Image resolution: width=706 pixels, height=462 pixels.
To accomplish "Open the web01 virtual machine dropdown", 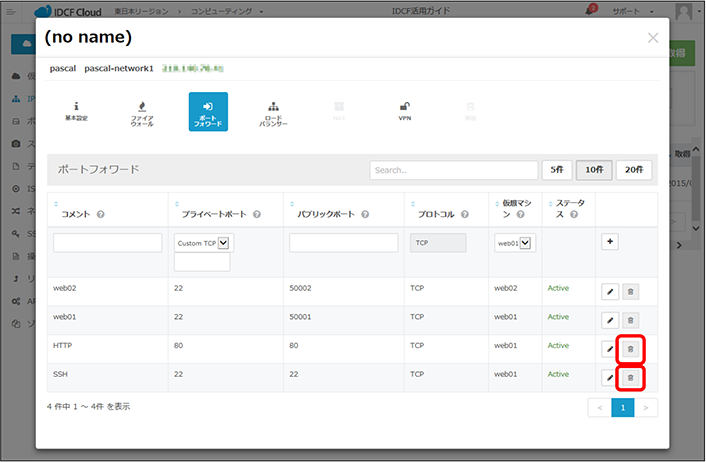I will (515, 243).
